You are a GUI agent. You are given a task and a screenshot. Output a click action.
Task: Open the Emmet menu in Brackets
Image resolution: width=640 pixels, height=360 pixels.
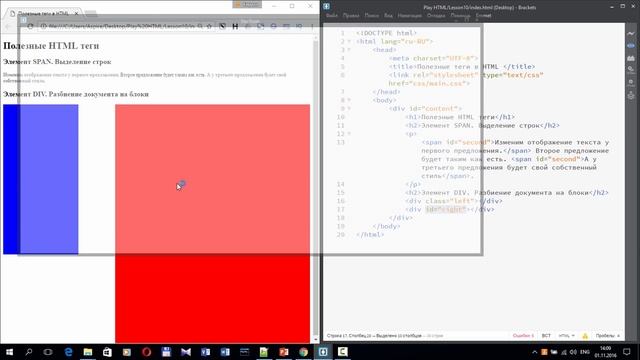coord(483,16)
